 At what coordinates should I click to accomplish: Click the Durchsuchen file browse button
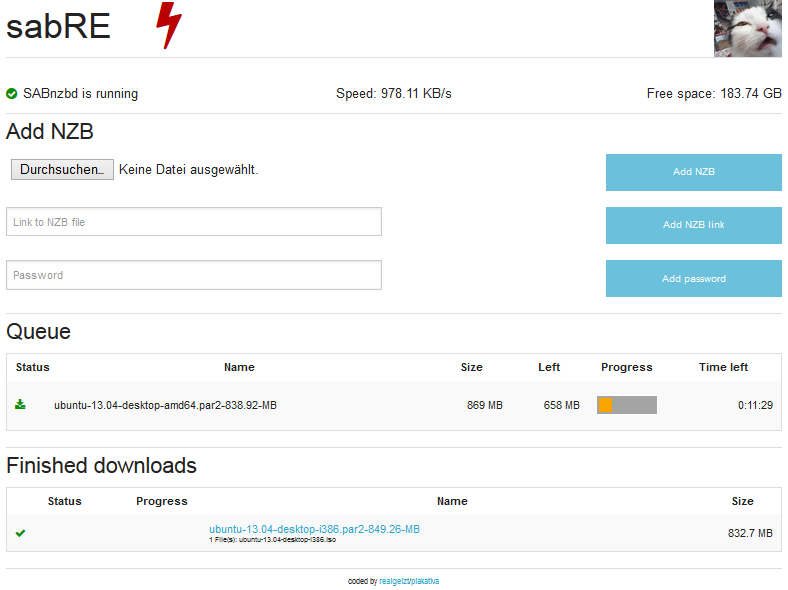[x=62, y=170]
